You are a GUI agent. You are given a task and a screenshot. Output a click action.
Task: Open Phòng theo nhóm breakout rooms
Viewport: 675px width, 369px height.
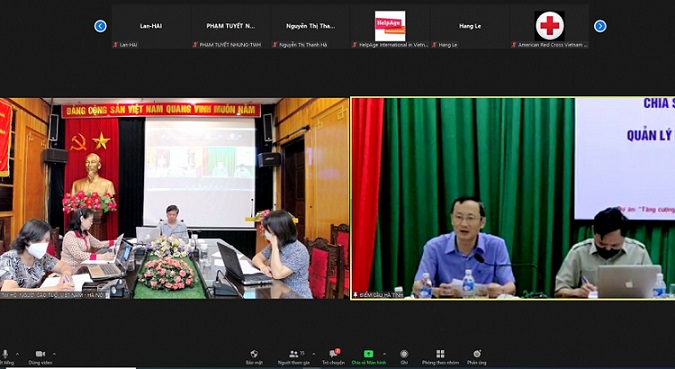pos(440,357)
